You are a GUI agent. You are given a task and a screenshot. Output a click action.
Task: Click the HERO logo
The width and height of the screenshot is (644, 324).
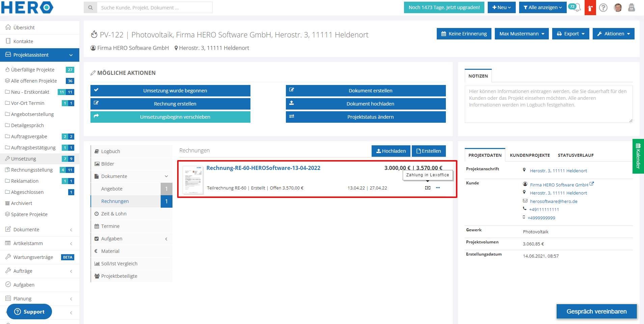pyautogui.click(x=27, y=7)
